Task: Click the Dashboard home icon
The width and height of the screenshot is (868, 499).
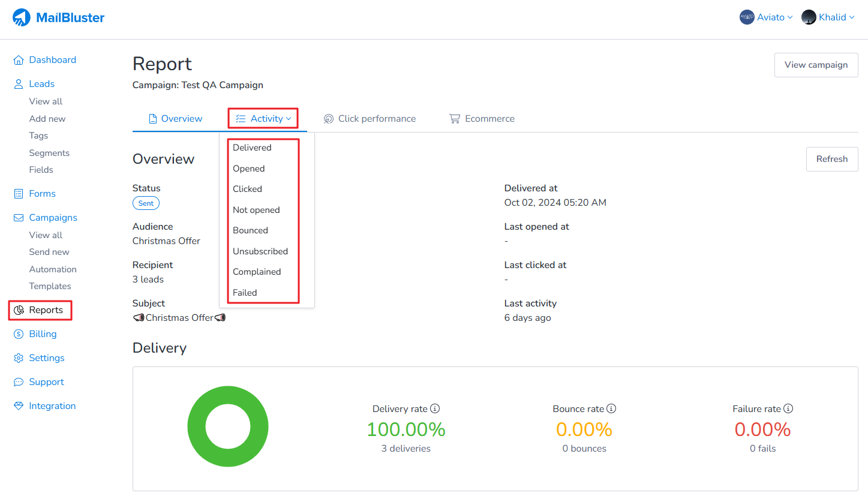Action: click(19, 60)
